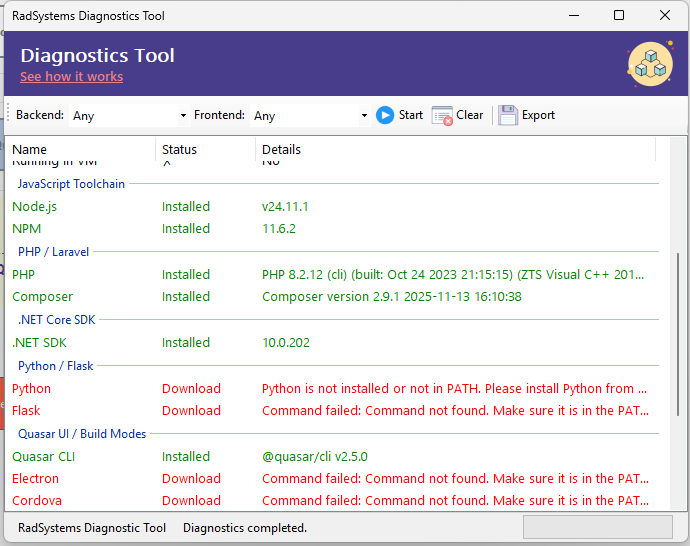Screen dimensions: 690x546
Task: Open the 'See how it works' link
Action: (x=71, y=77)
